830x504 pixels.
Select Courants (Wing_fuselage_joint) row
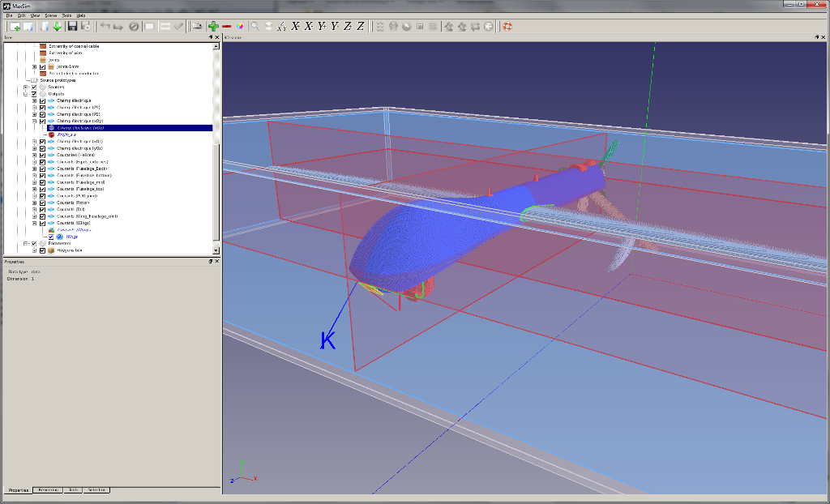88,216
